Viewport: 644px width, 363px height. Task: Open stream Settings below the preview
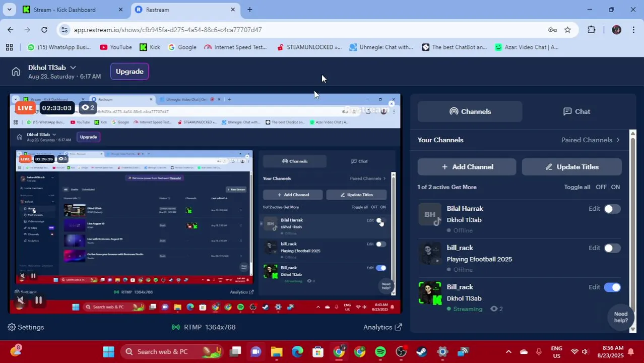[x=26, y=327]
